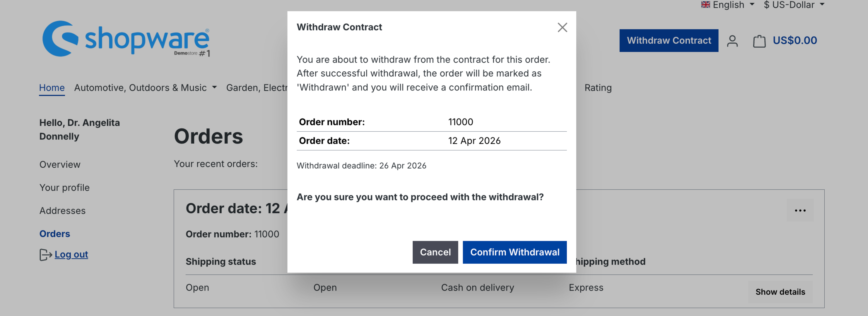Click the Confirm Withdrawal button
The height and width of the screenshot is (316, 868).
pos(514,252)
